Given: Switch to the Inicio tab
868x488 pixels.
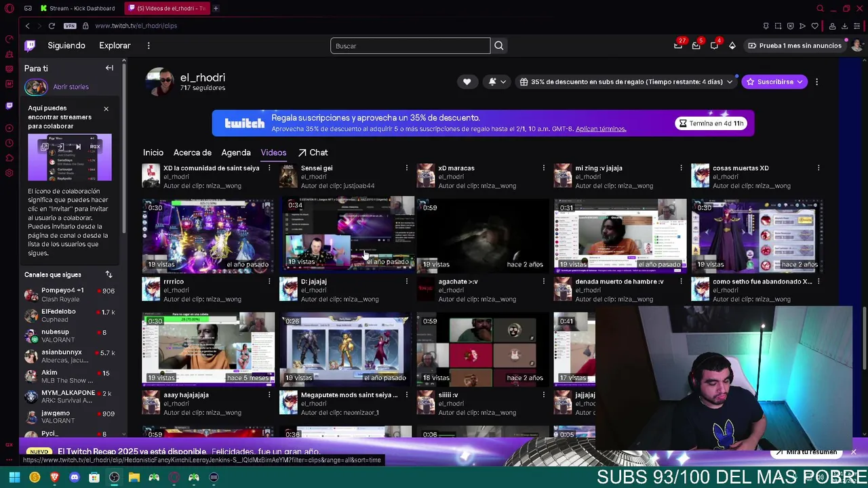Looking at the screenshot, I should pyautogui.click(x=153, y=152).
